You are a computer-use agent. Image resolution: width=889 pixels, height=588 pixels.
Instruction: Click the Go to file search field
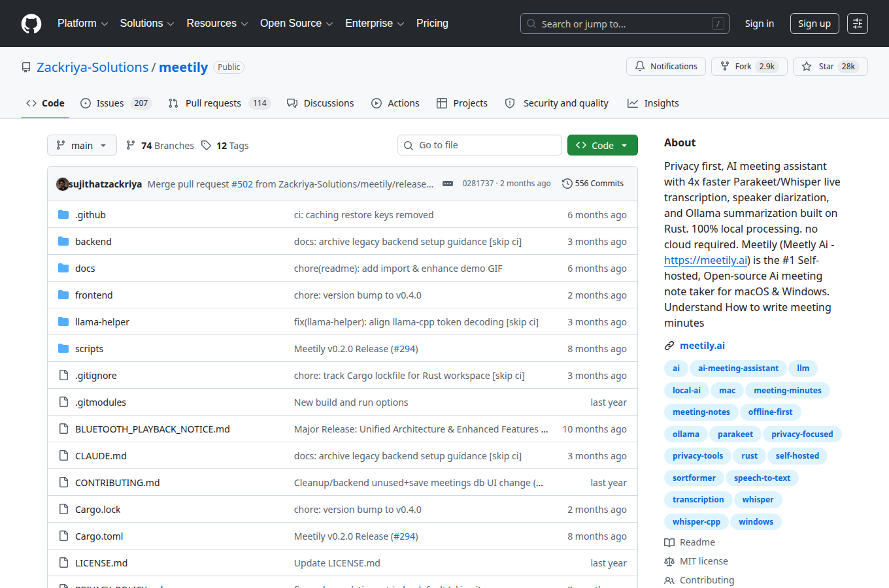[x=480, y=145]
